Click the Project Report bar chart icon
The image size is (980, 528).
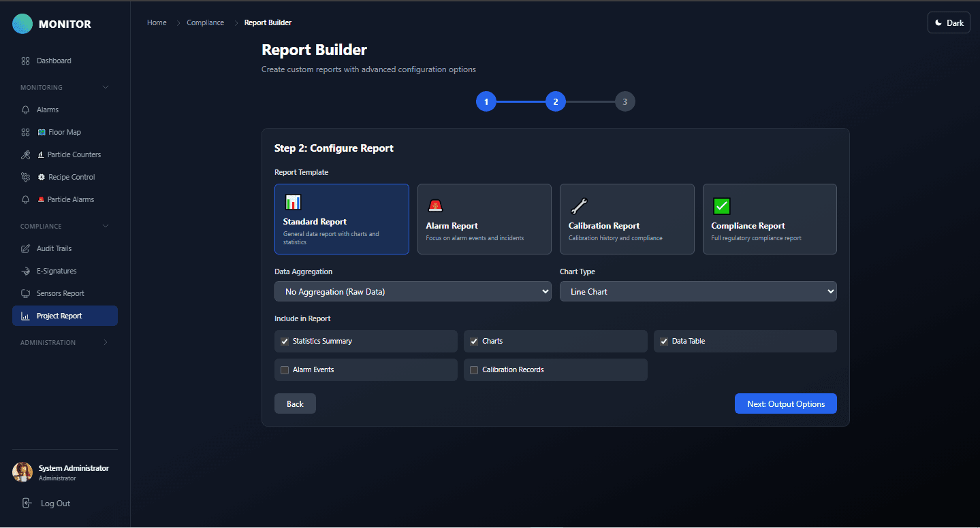25,316
